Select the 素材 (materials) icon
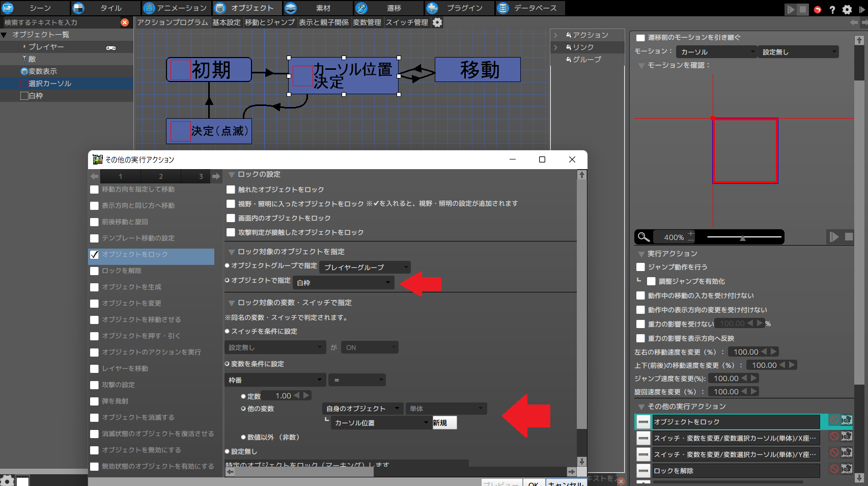 [290, 8]
